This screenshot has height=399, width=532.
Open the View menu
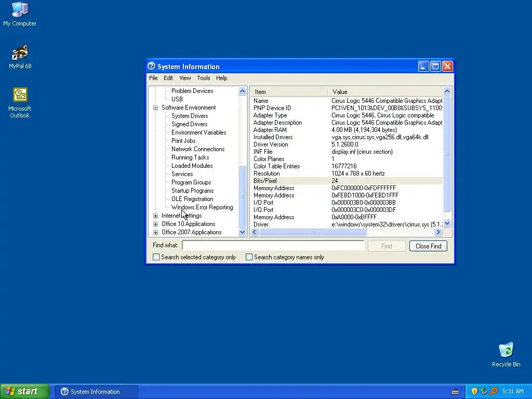pos(185,78)
